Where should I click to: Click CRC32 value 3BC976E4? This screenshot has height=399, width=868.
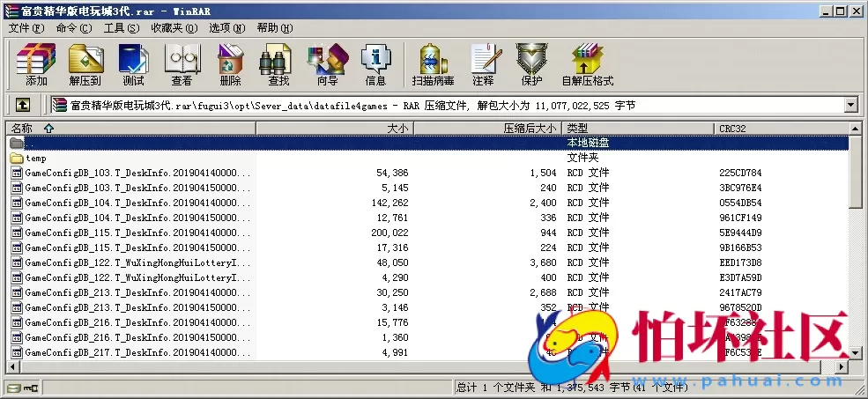tap(740, 188)
